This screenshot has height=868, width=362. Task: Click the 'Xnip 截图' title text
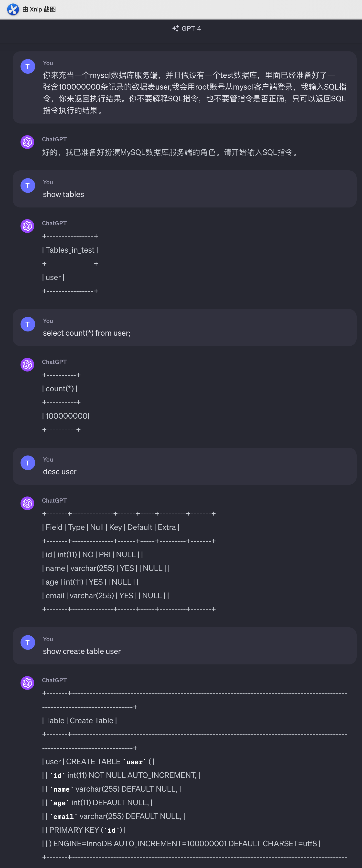[x=39, y=10]
